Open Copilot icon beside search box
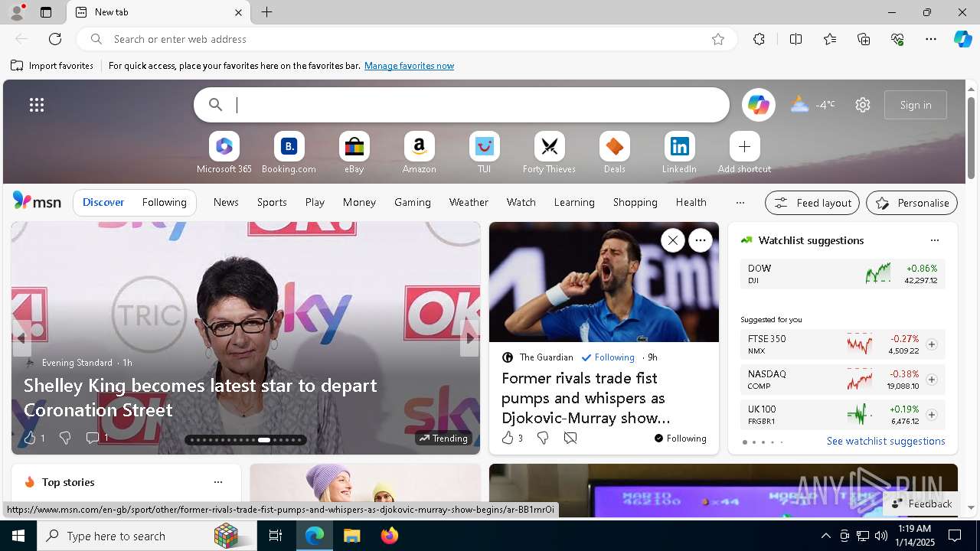Image resolution: width=980 pixels, height=551 pixels. point(758,105)
